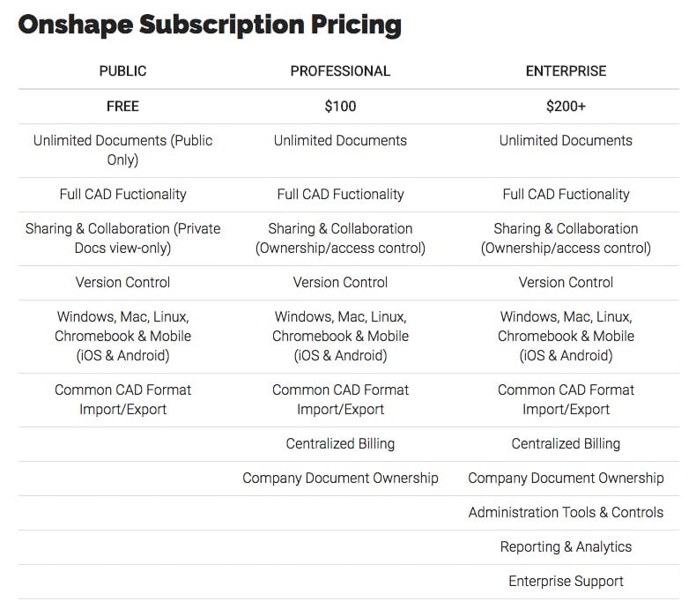Screen dimensions: 696x616
Task: Click the $200+ Enterprise price
Action: 566,106
